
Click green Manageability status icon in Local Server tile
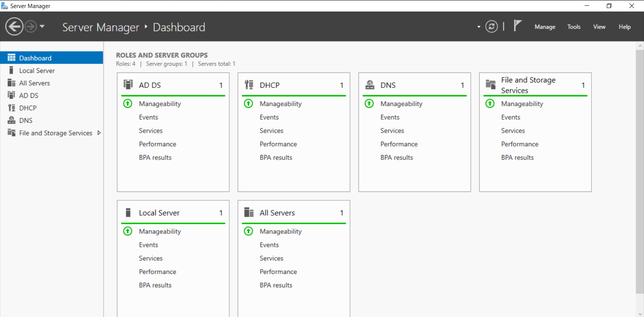coord(128,231)
